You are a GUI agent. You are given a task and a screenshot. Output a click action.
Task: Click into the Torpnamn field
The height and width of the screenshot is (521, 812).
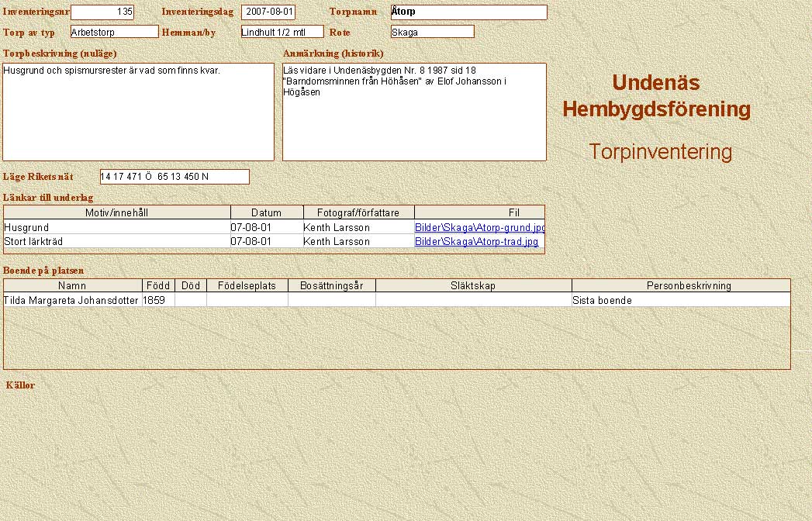(x=468, y=12)
